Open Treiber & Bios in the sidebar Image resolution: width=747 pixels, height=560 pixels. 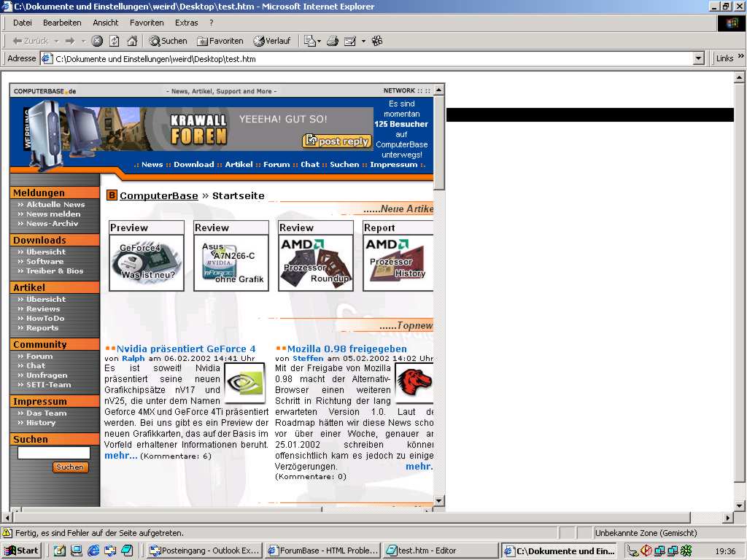pyautogui.click(x=54, y=271)
